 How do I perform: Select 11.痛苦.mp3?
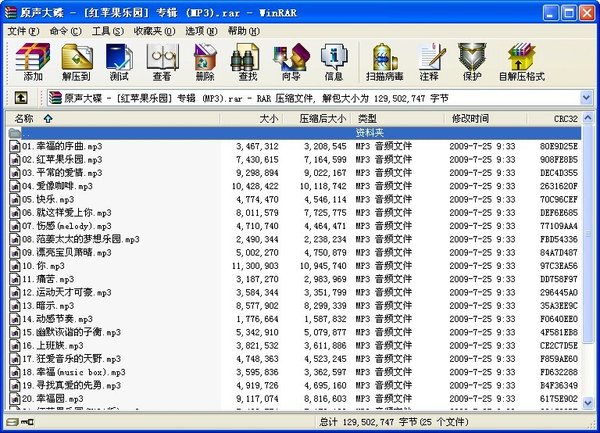pyautogui.click(x=294, y=279)
